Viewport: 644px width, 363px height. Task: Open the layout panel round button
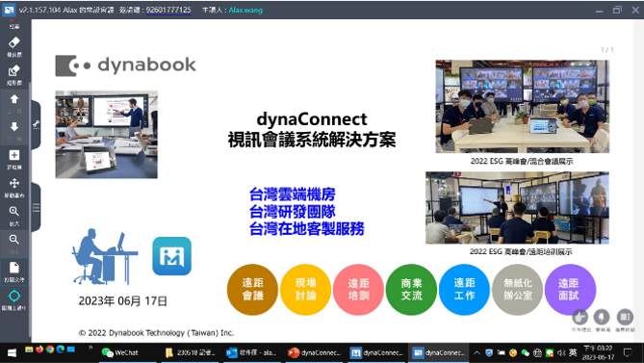pyautogui.click(x=625, y=317)
